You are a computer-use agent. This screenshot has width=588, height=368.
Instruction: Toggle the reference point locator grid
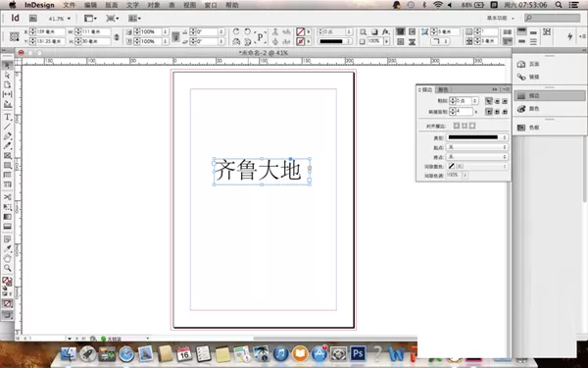[x=15, y=36]
